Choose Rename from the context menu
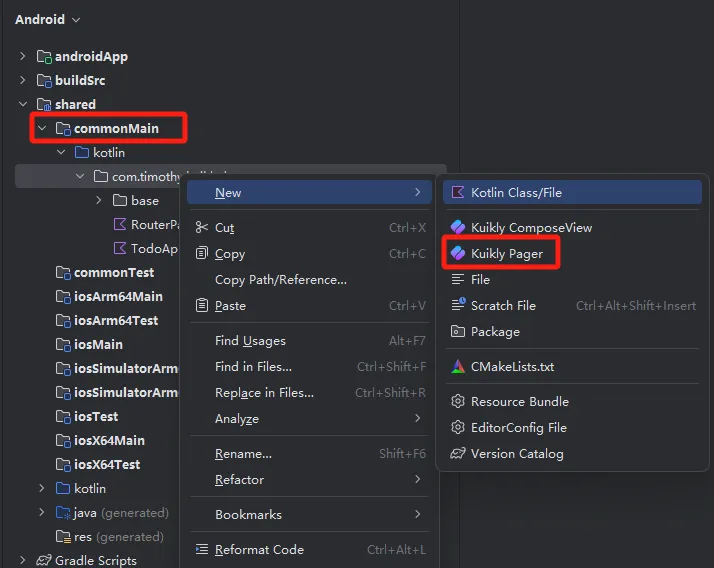The width and height of the screenshot is (714, 568). point(309,453)
